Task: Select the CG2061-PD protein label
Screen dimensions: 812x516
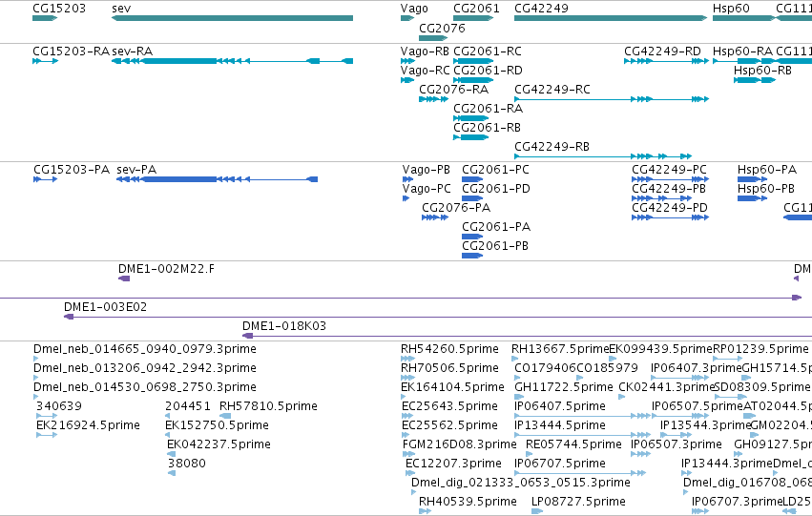Action: [x=496, y=189]
